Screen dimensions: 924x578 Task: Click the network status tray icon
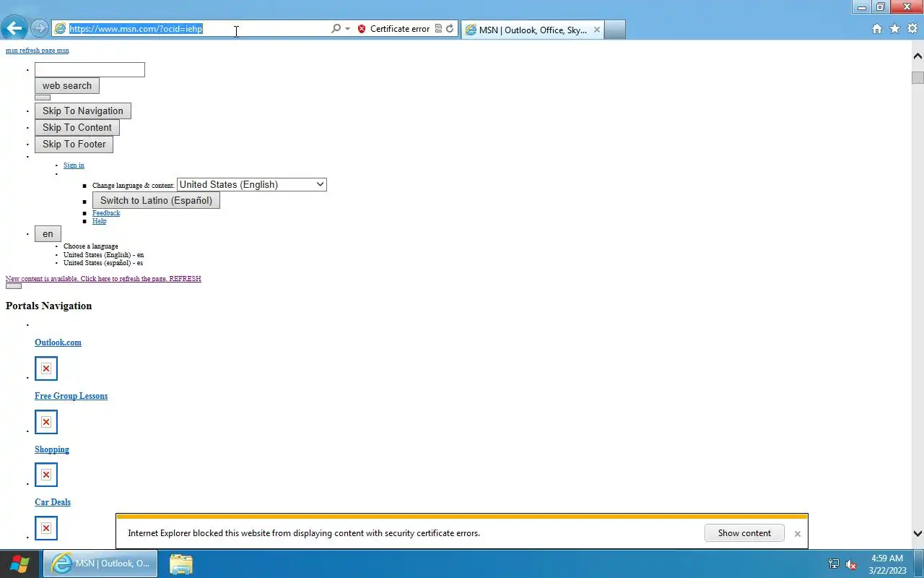click(834, 564)
